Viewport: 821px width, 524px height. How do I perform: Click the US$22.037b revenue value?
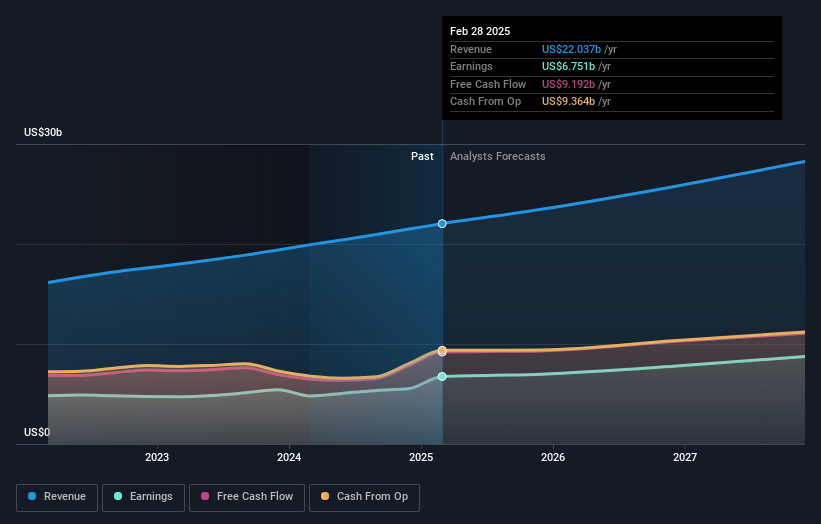coord(571,49)
